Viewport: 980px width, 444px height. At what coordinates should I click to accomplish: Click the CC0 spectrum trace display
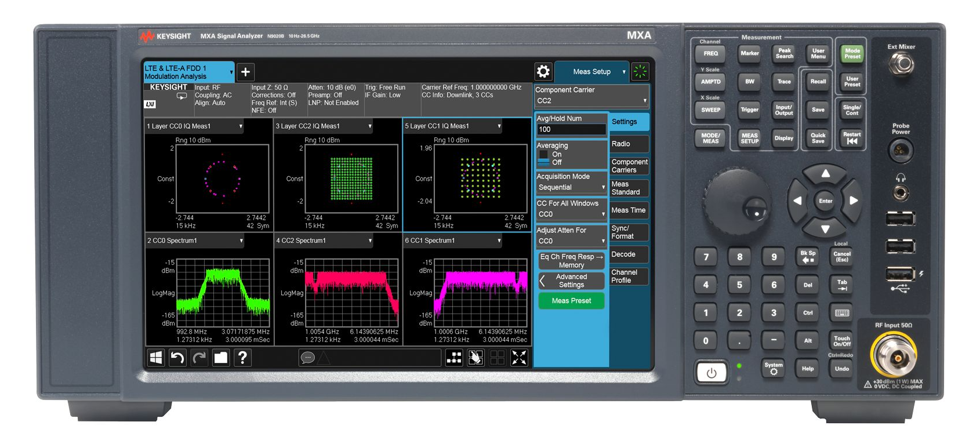pos(223,293)
